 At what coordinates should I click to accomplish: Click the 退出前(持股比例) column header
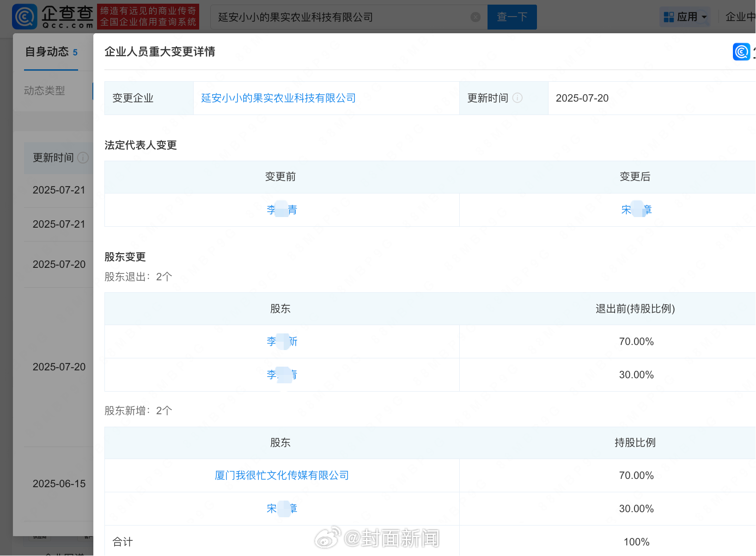click(x=635, y=308)
